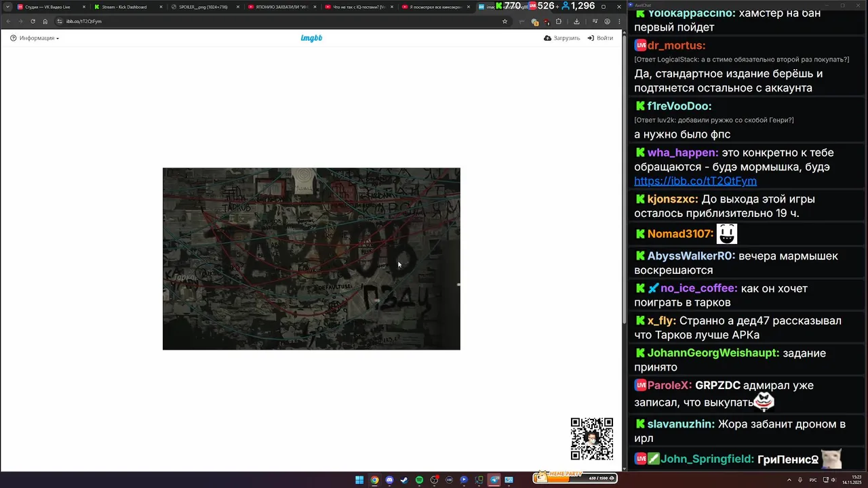Click username dr_mortus in chat
The width and height of the screenshot is (868, 488).
pos(676,45)
